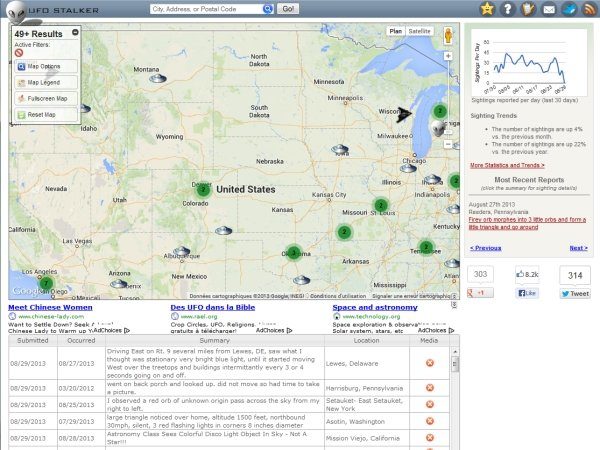Sort table by Location column
Screen dimensions: 600x450
[x=367, y=341]
